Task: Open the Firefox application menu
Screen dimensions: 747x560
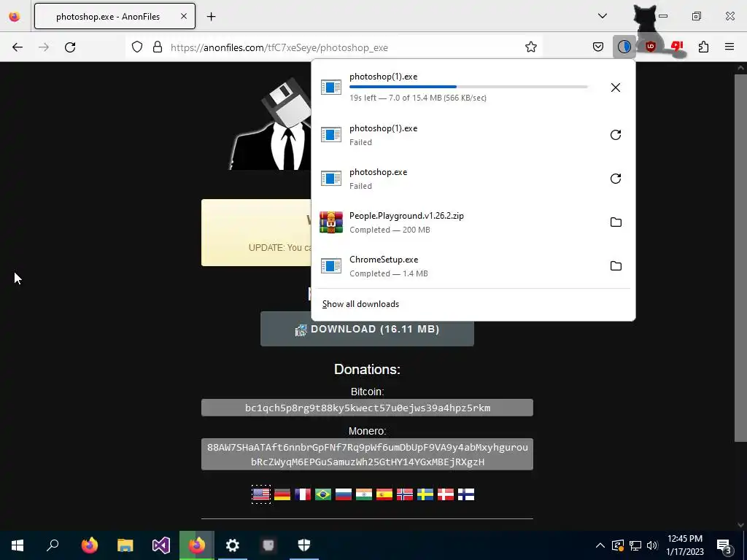Action: pyautogui.click(x=729, y=47)
